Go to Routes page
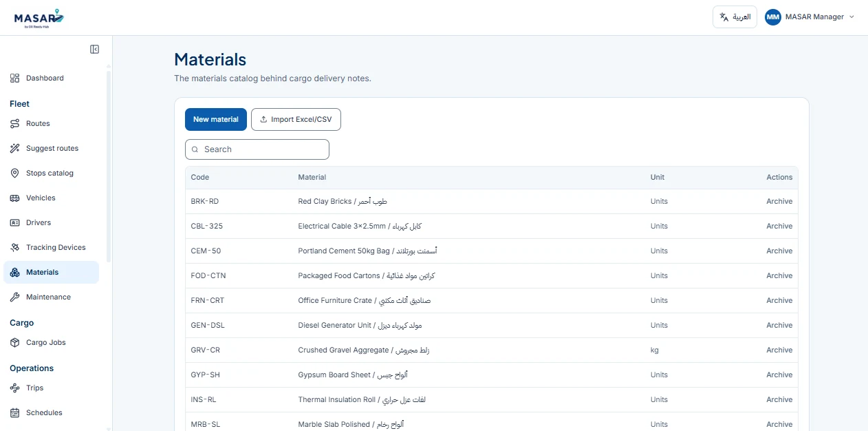The height and width of the screenshot is (431, 868). pyautogui.click(x=51, y=124)
